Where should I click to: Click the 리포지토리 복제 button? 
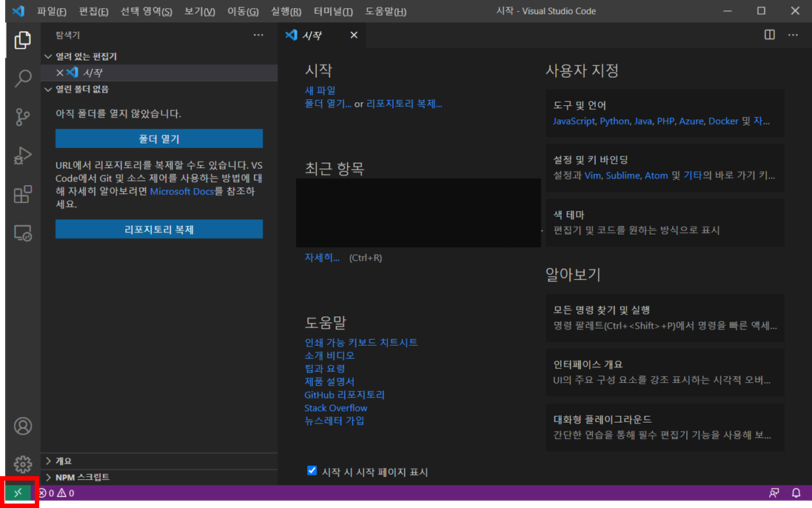pyautogui.click(x=159, y=230)
